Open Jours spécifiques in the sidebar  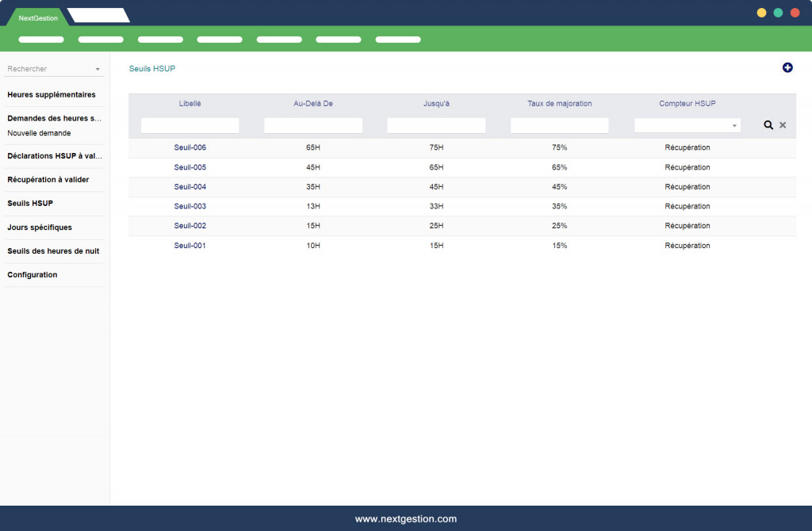point(40,227)
